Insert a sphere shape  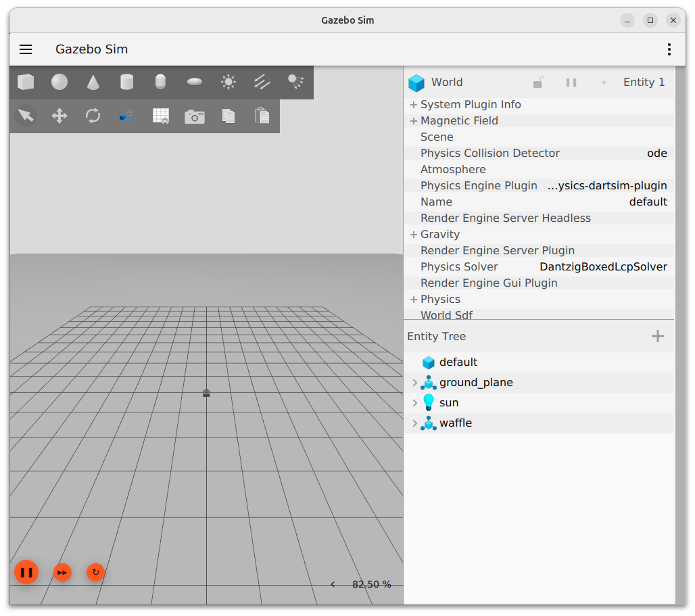tap(59, 82)
